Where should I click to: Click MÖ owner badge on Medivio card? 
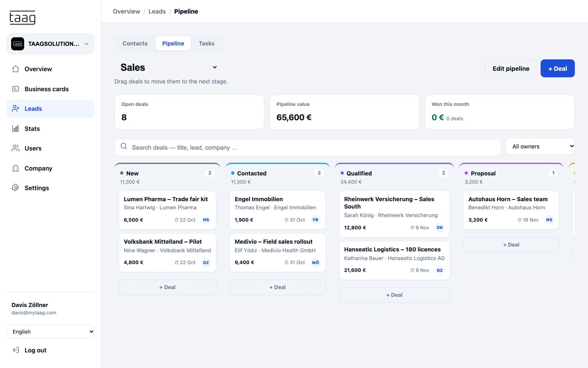coord(315,262)
